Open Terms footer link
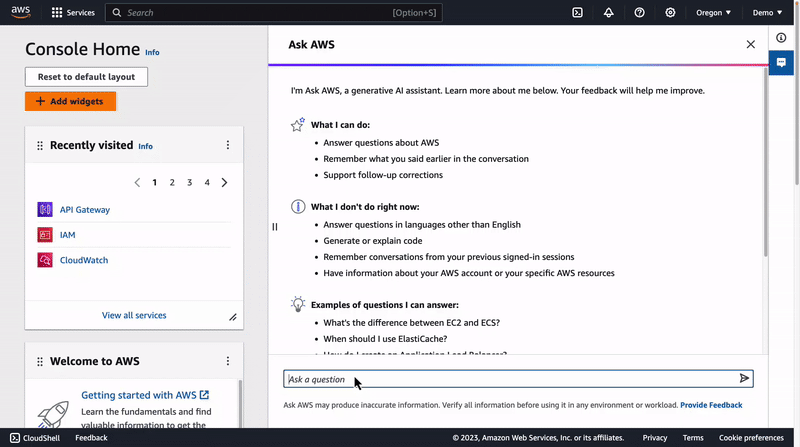The image size is (800, 447). click(693, 438)
